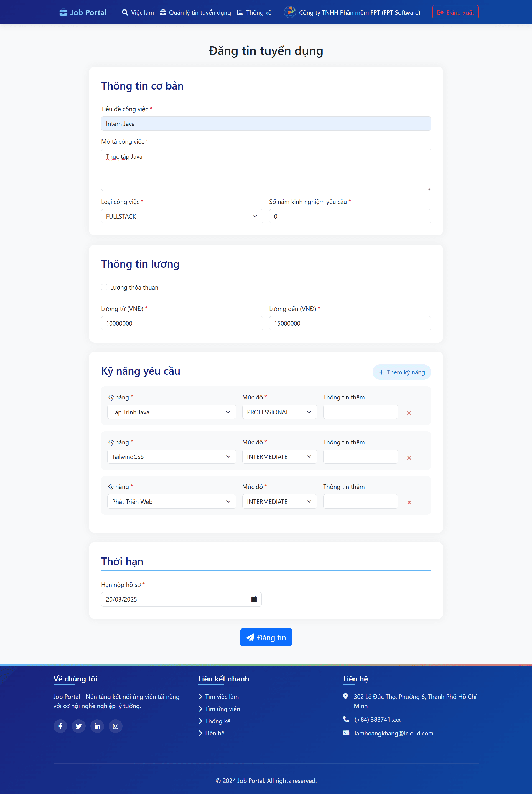Toggle the Lương thỏa thuận checkbox
The width and height of the screenshot is (532, 794).
(x=104, y=287)
